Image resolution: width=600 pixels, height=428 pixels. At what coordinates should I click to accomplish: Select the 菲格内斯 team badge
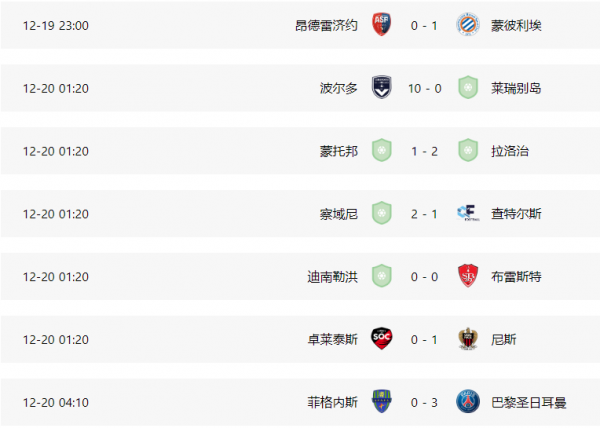[x=381, y=401]
